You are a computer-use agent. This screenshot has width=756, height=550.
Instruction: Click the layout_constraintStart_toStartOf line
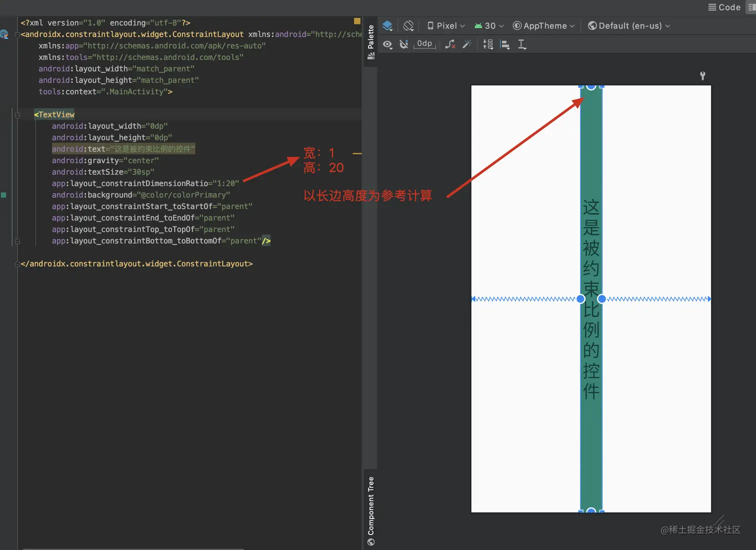152,206
